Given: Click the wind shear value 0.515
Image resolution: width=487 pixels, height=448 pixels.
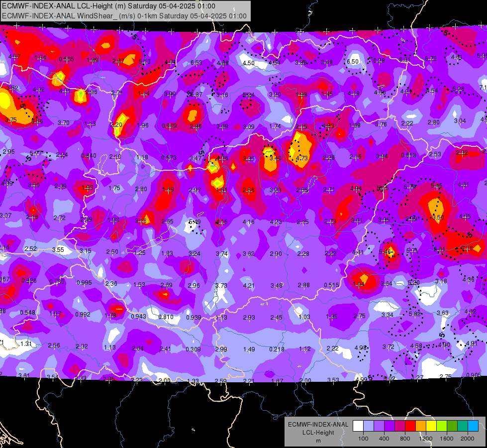Looking at the screenshot, I should click(331, 285).
